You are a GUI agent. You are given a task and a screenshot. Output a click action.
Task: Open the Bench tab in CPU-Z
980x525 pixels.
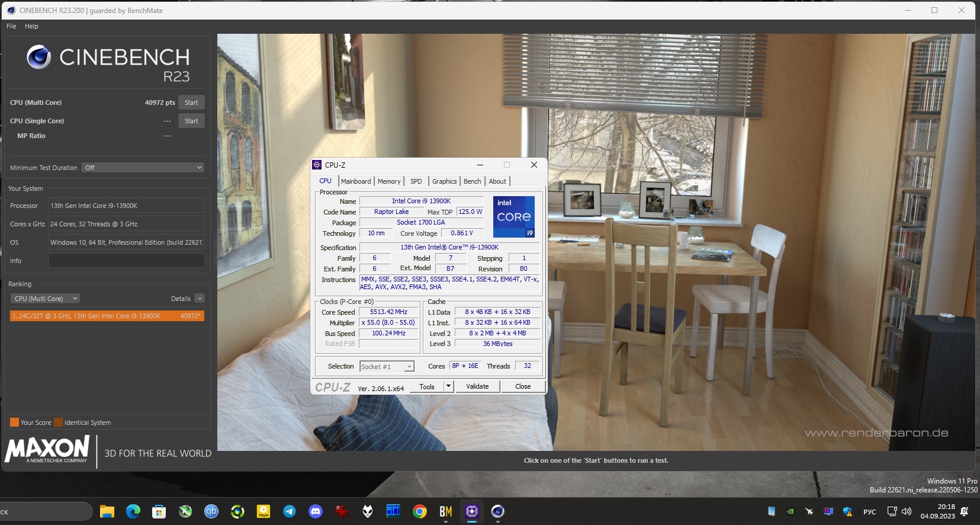point(472,181)
